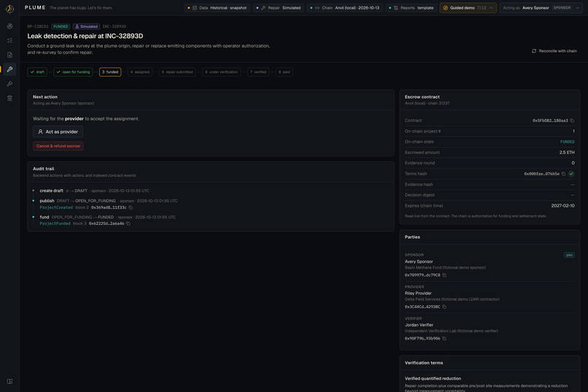This screenshot has width=588, height=392.
Task: Expand the Guided demo dropdown
Action: click(x=468, y=8)
